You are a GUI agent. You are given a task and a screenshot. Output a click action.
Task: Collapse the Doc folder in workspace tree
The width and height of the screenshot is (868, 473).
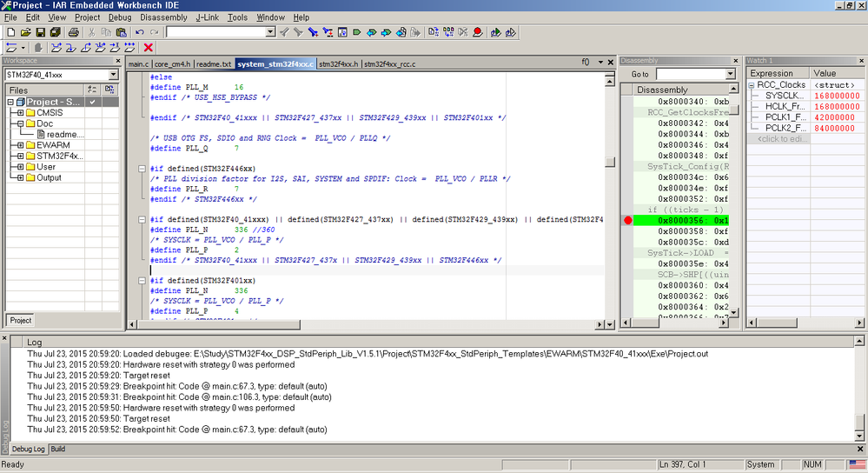click(x=21, y=123)
